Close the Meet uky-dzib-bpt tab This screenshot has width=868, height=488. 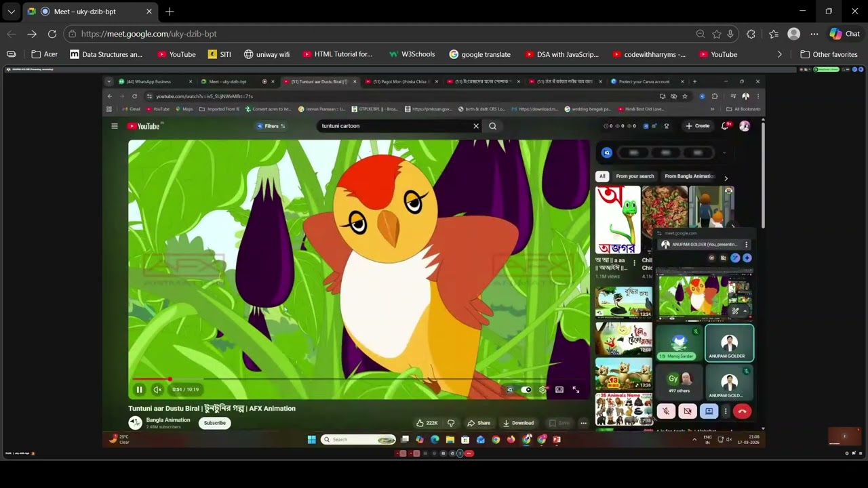click(149, 12)
